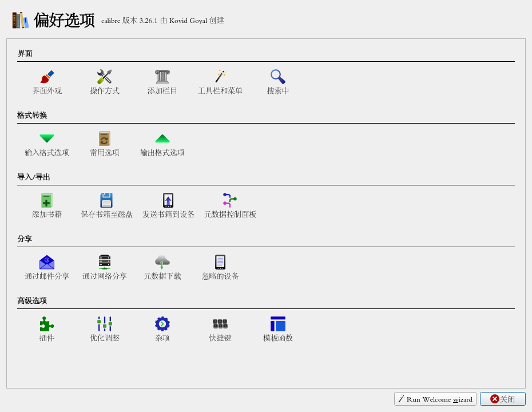532x412 pixels.
Task: Open the 元数据控制面板 icon
Action: [230, 200]
